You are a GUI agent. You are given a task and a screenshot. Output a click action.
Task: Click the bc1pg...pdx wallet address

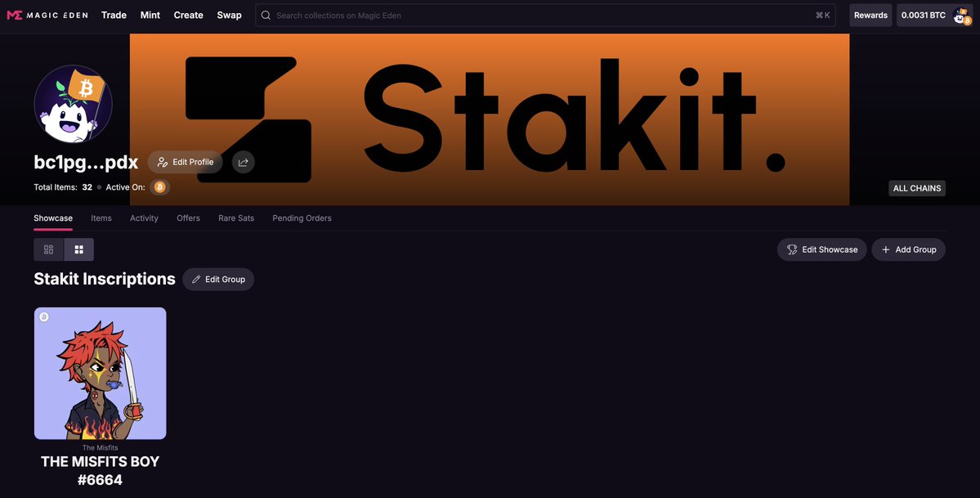(x=86, y=162)
